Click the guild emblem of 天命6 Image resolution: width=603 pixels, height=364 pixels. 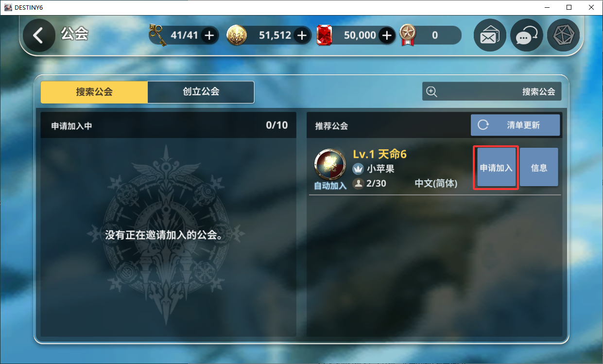tap(330, 166)
